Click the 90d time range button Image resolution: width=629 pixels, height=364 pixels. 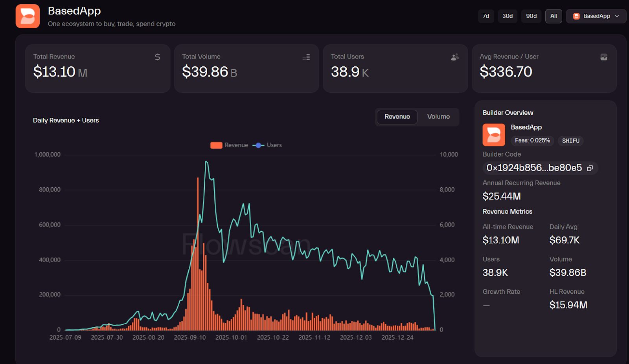(x=531, y=16)
